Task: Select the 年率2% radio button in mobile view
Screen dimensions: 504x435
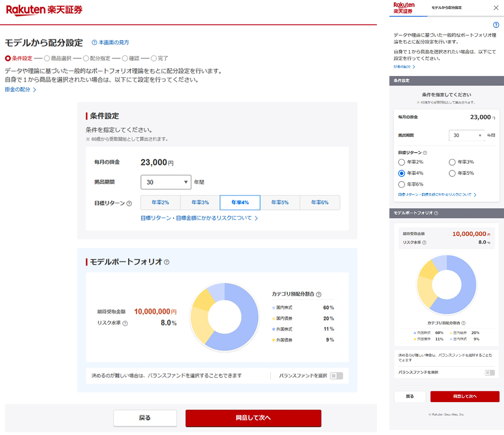Action: 401,162
